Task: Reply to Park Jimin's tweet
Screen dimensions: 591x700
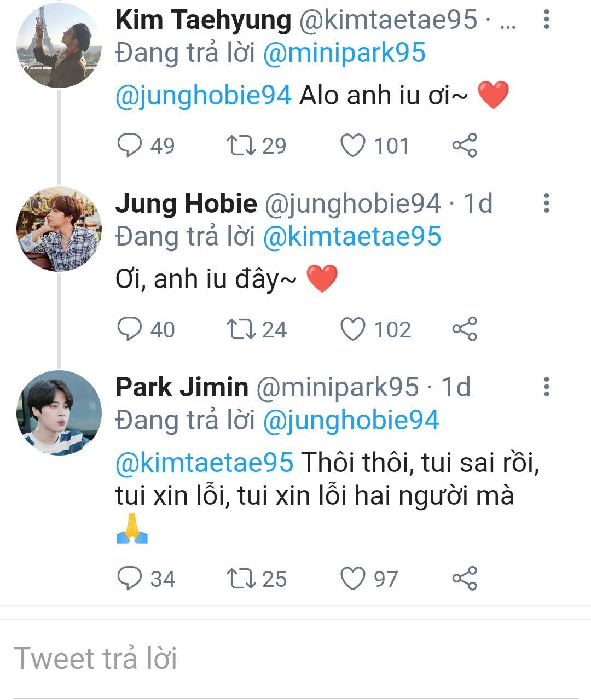Action: pyautogui.click(x=130, y=579)
